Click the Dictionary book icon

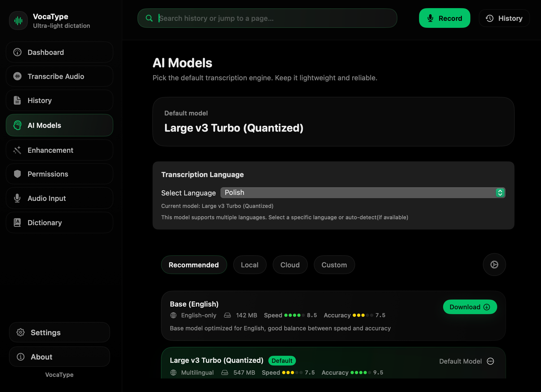tap(17, 222)
